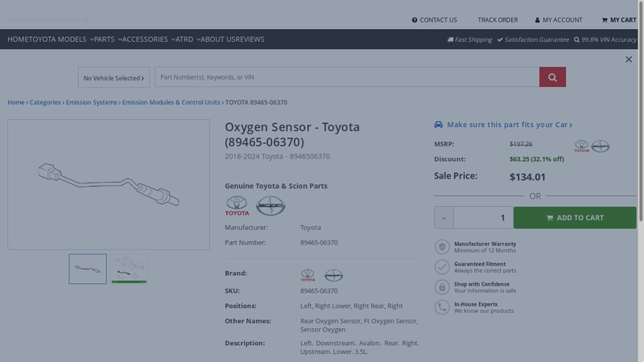Click the question icon beside Contact Us

(x=415, y=19)
